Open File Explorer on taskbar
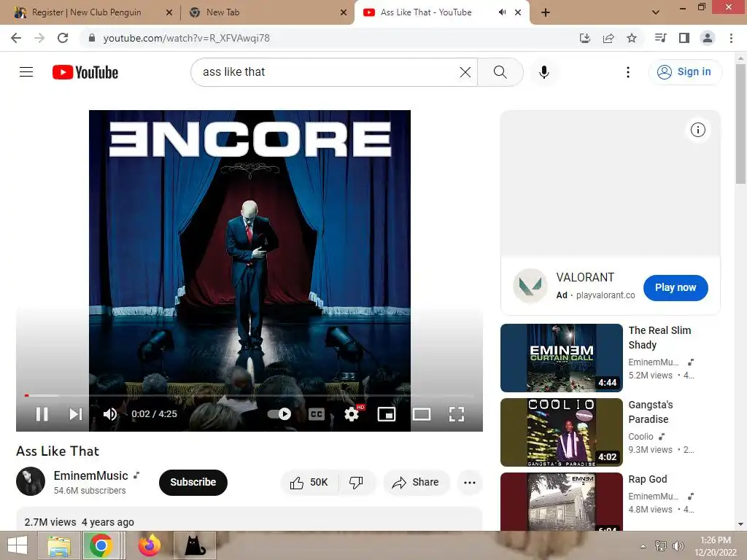 59,545
